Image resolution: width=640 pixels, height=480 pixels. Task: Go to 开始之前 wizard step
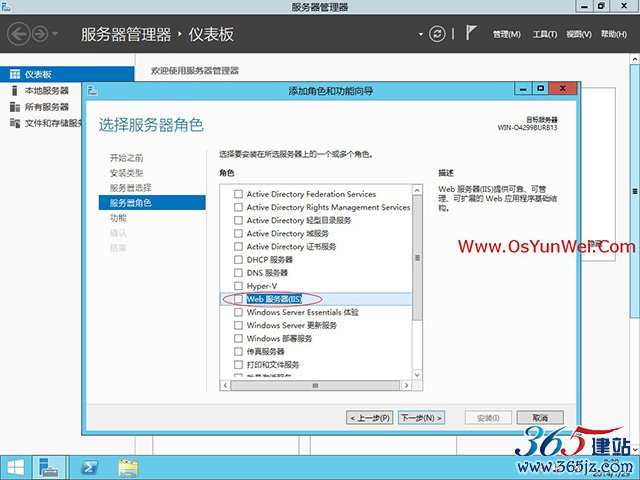(x=127, y=158)
